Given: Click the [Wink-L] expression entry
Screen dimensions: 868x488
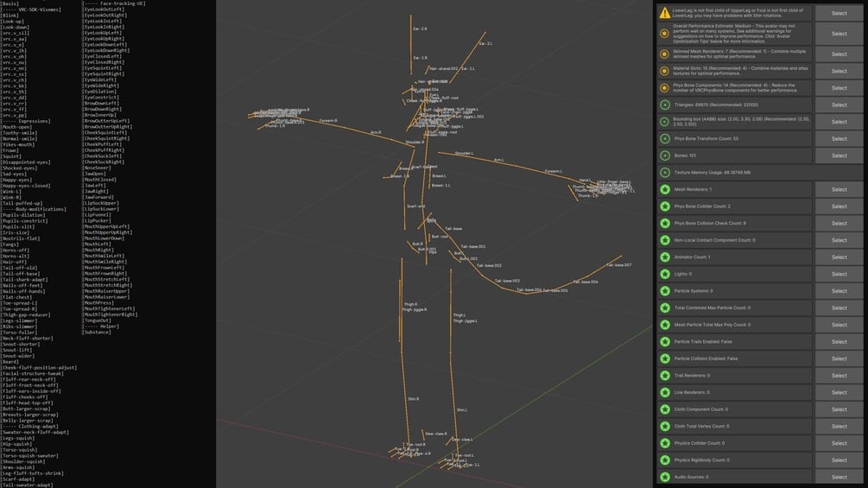Looking at the screenshot, I should (11, 192).
